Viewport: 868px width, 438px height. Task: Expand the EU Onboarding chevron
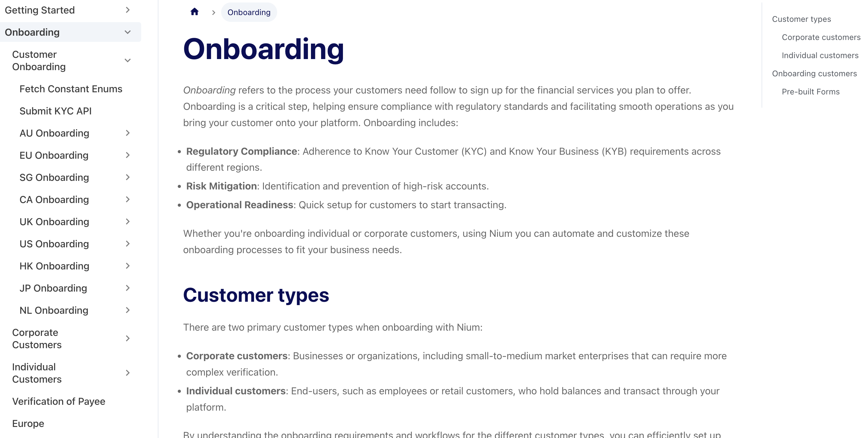[x=127, y=155]
